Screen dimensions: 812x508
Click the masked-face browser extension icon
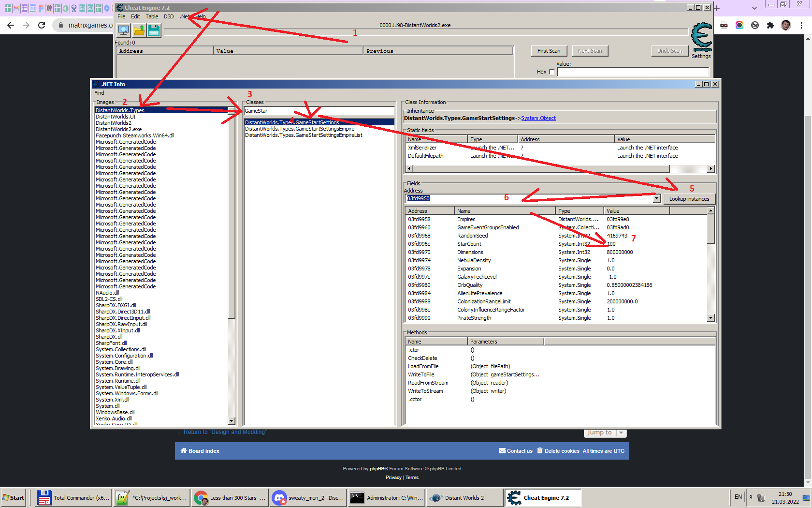(724, 25)
